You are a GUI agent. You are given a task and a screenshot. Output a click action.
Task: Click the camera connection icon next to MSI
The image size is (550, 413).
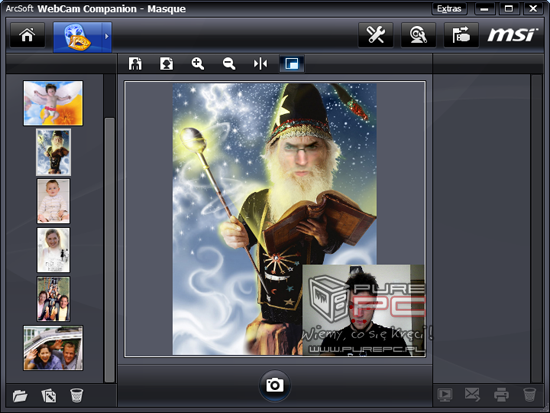coord(461,35)
